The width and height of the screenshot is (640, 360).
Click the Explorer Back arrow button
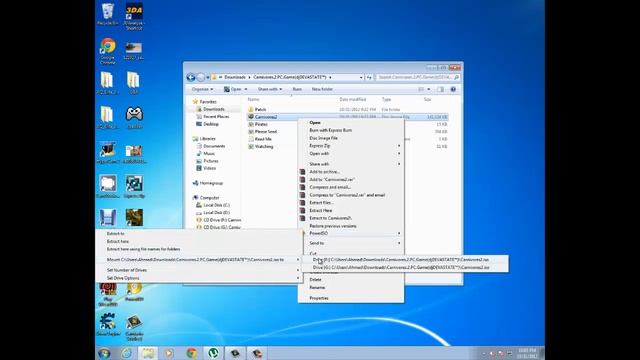(191, 77)
